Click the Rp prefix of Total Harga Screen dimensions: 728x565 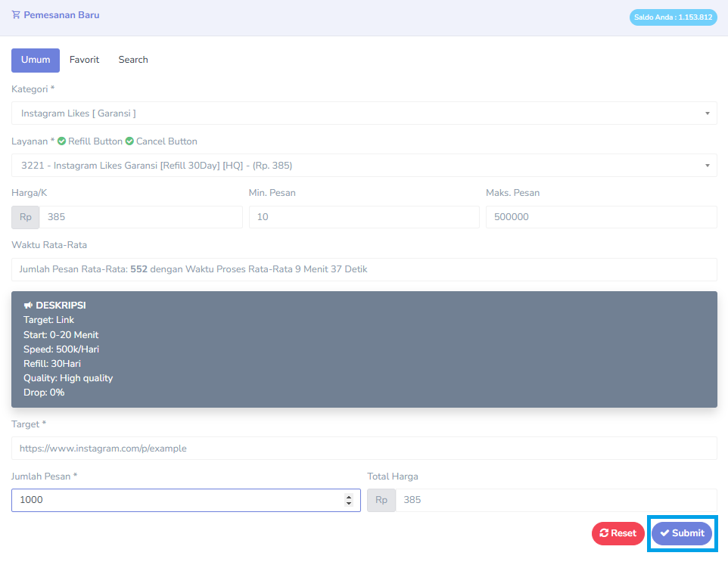(381, 500)
